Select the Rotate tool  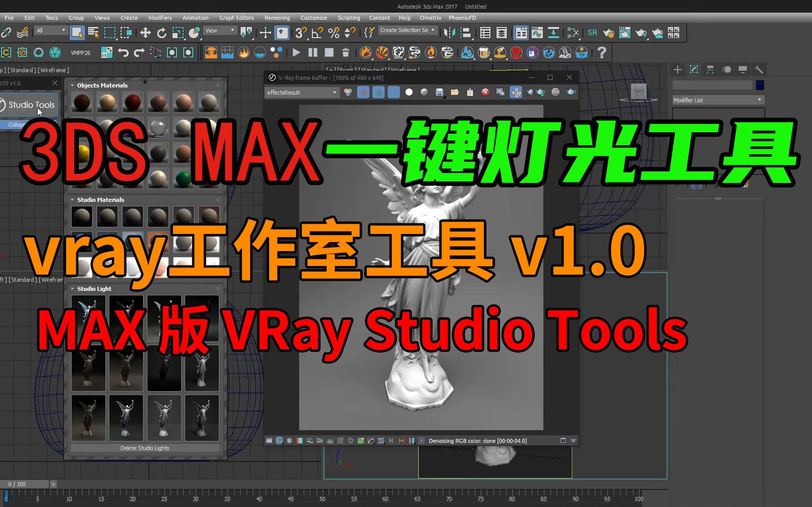pyautogui.click(x=162, y=33)
